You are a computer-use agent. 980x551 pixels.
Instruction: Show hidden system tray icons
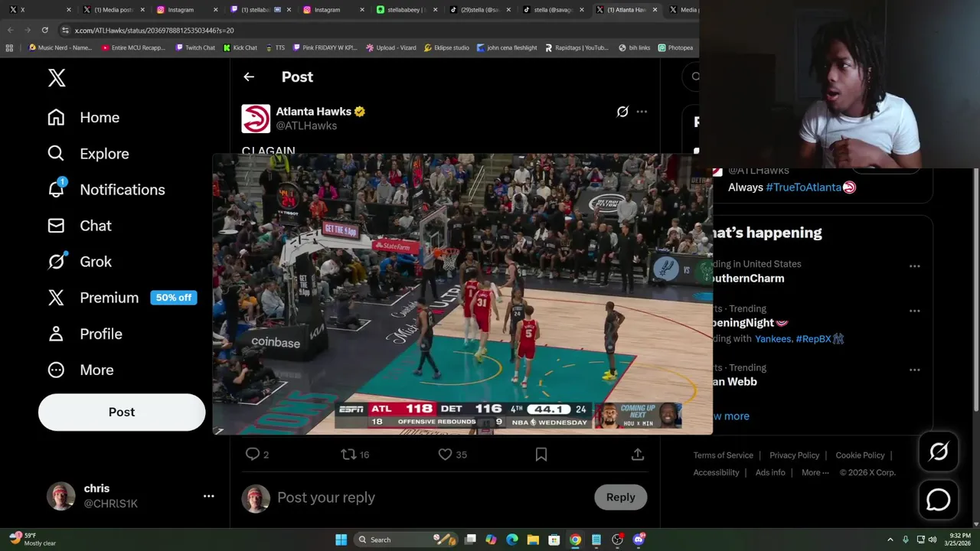click(890, 540)
